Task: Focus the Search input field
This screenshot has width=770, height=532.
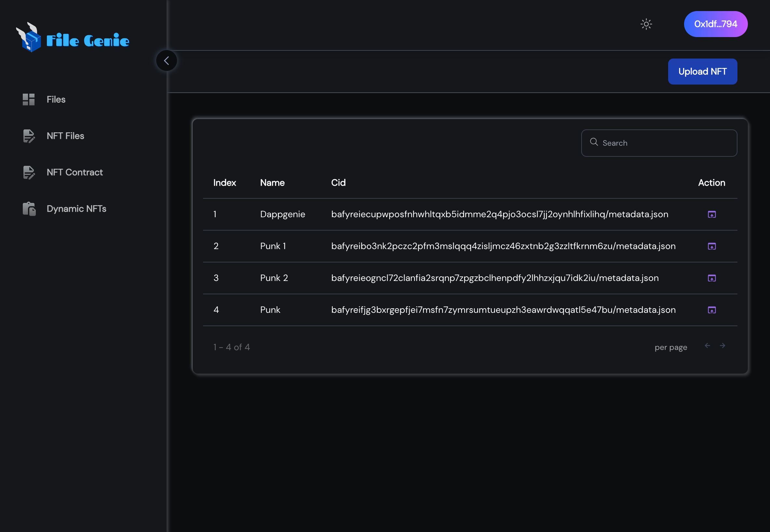Action: 659,143
